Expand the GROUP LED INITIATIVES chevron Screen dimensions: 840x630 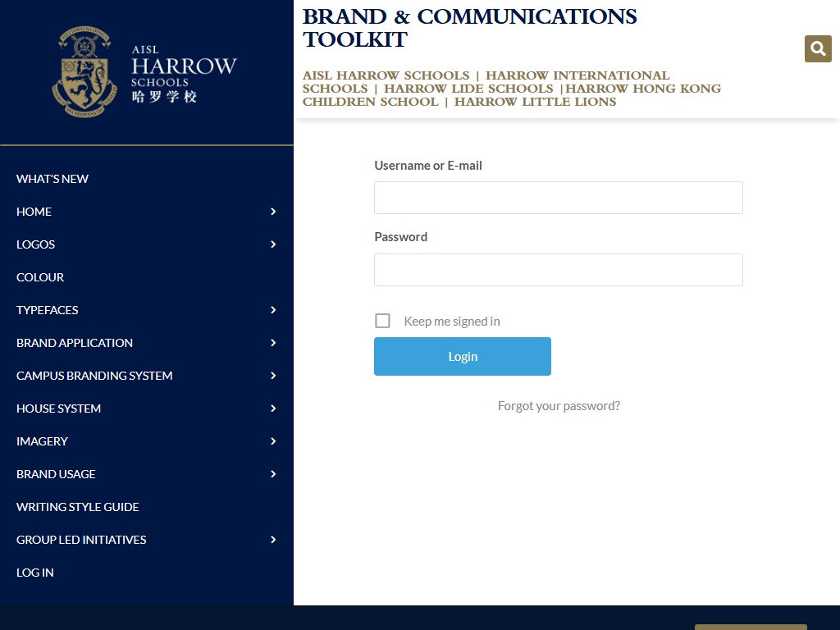click(273, 540)
